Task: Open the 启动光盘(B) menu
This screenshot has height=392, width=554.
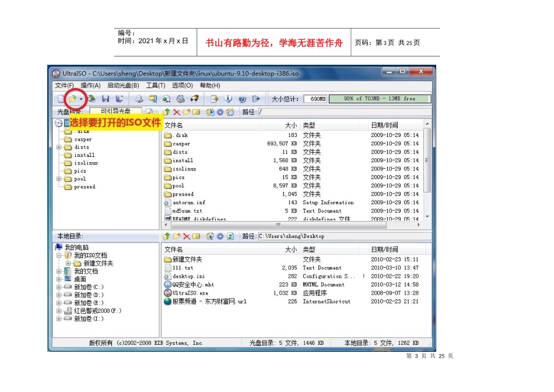Action: pos(123,86)
